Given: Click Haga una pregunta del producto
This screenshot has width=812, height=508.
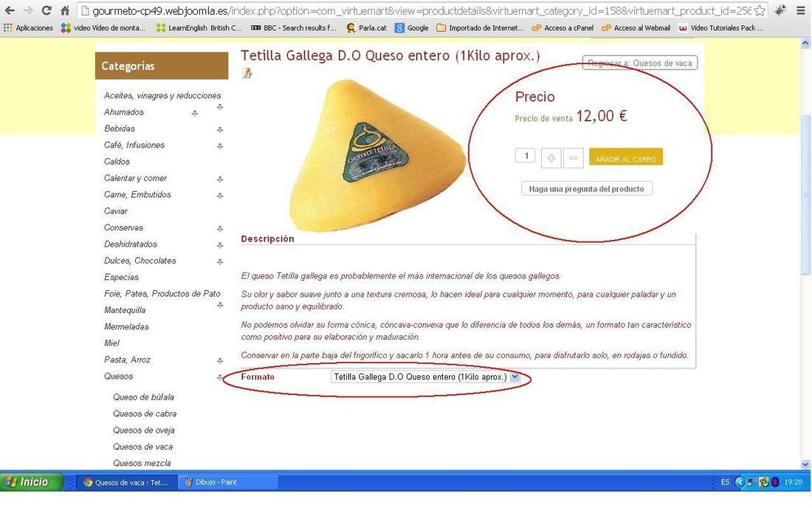Looking at the screenshot, I should click(x=587, y=189).
